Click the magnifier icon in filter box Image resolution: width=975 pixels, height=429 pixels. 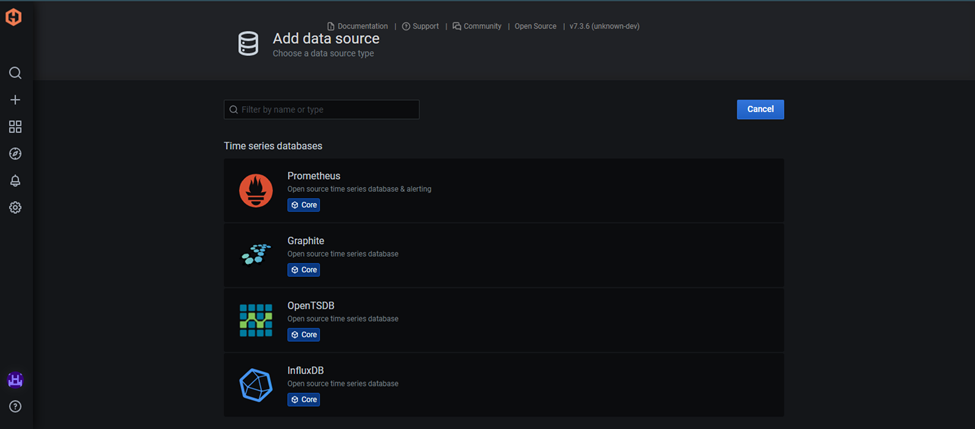pos(233,109)
